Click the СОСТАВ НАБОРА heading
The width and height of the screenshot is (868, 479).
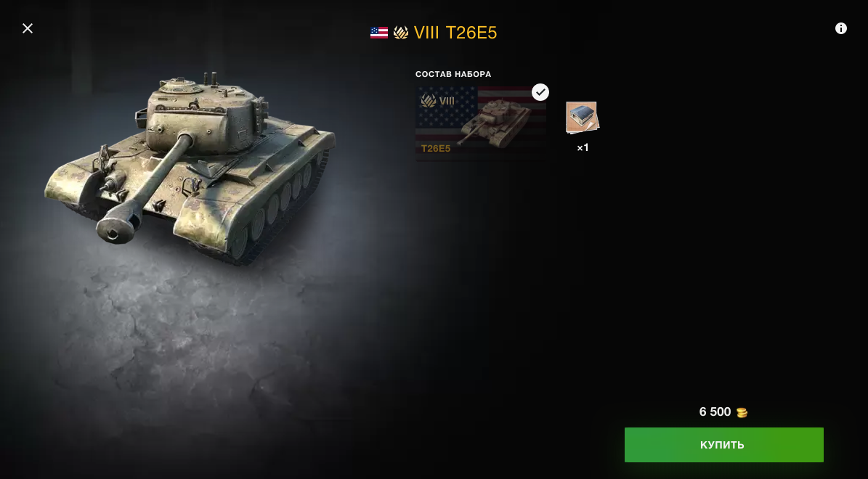pos(453,74)
